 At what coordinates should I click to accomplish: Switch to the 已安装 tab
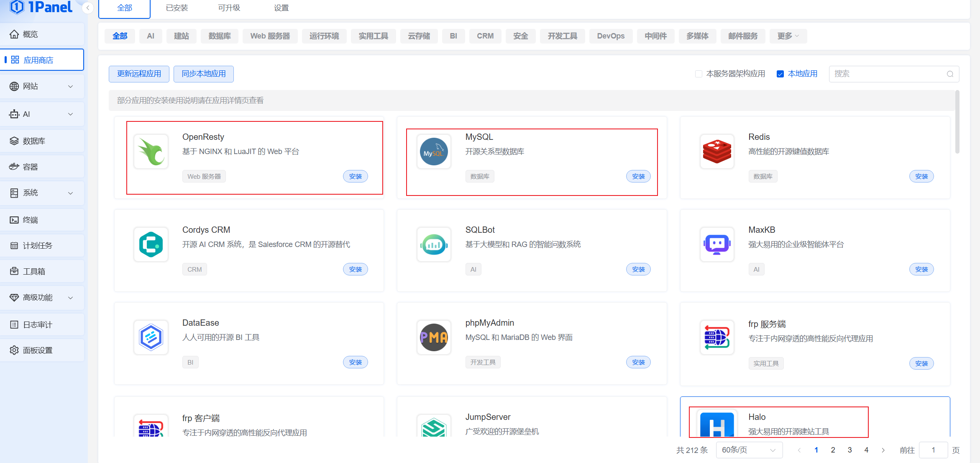pyautogui.click(x=177, y=8)
